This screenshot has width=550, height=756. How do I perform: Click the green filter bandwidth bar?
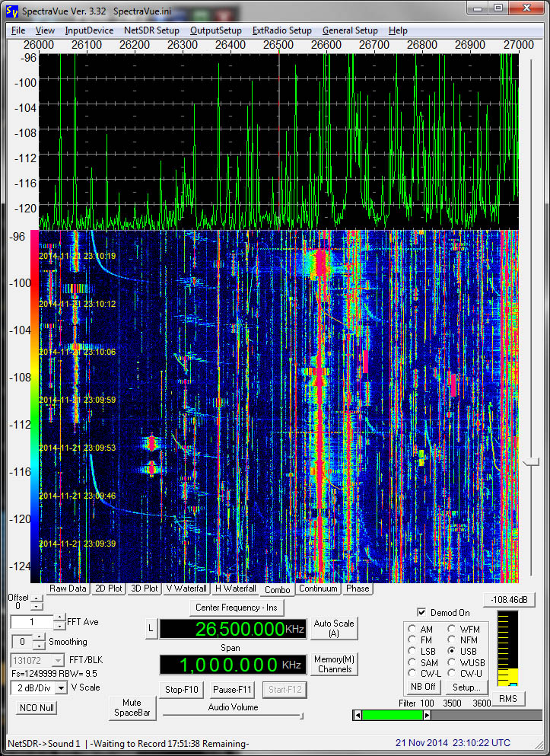[392, 716]
